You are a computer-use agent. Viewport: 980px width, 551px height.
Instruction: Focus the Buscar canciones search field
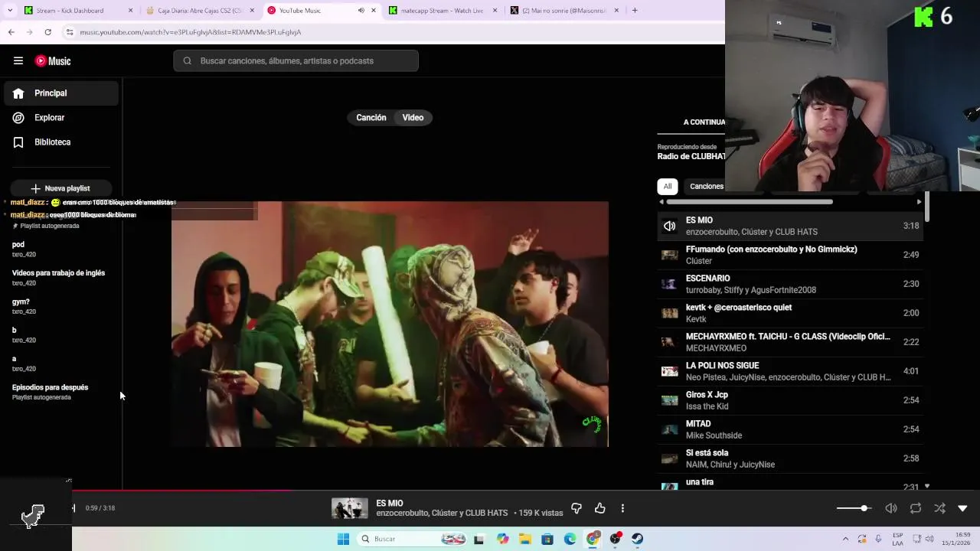click(x=296, y=61)
